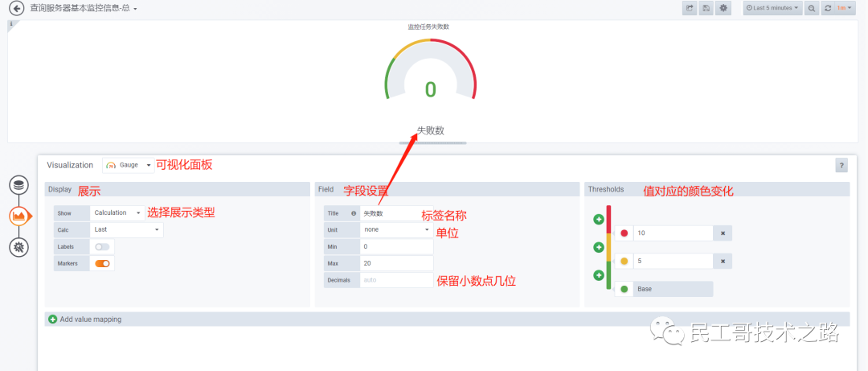
Task: Remove the threshold with value 10
Action: [723, 233]
